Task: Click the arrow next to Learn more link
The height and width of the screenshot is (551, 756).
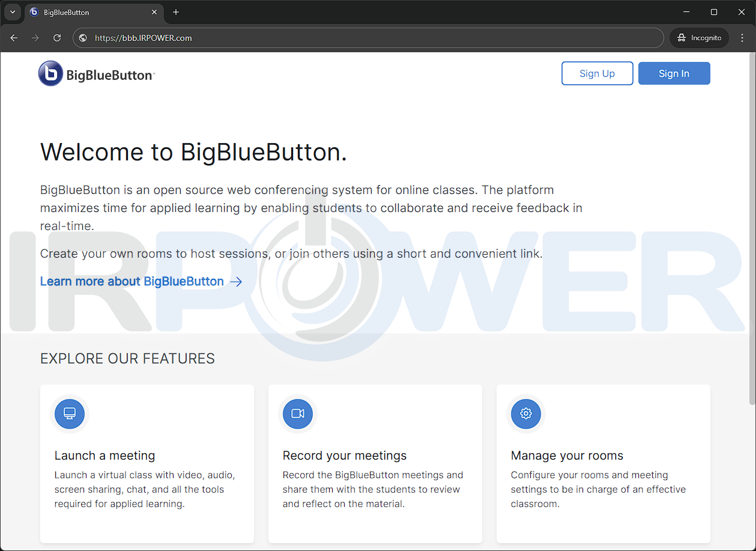Action: [x=235, y=281]
